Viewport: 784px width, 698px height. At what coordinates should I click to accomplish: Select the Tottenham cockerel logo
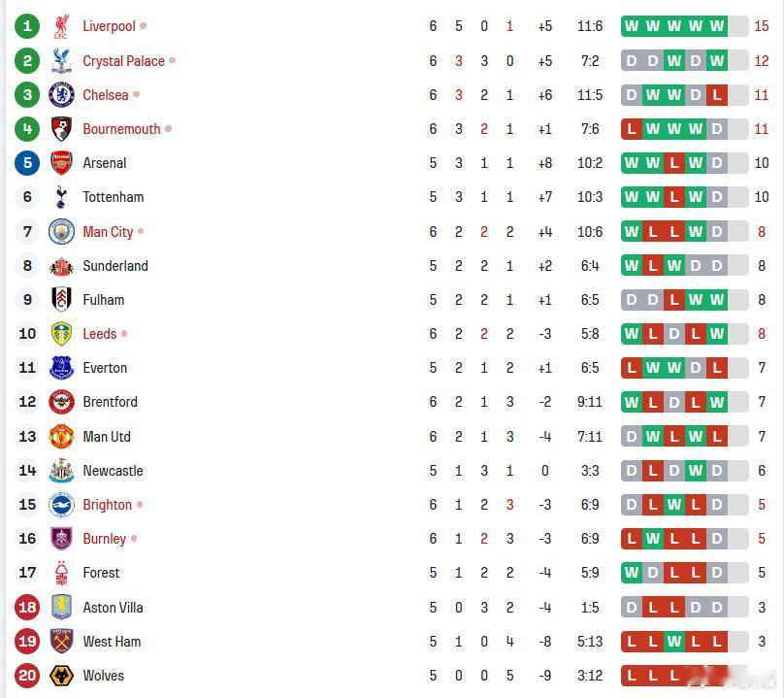[x=61, y=197]
